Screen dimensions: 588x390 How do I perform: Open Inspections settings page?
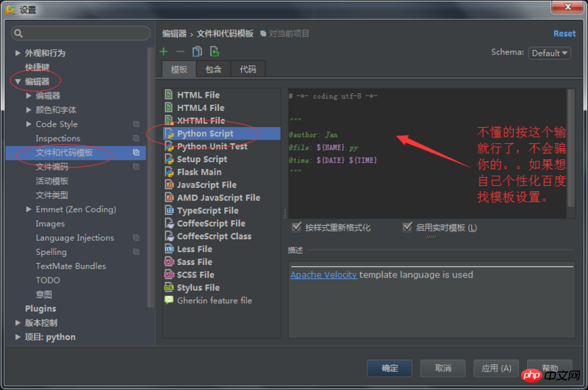58,138
